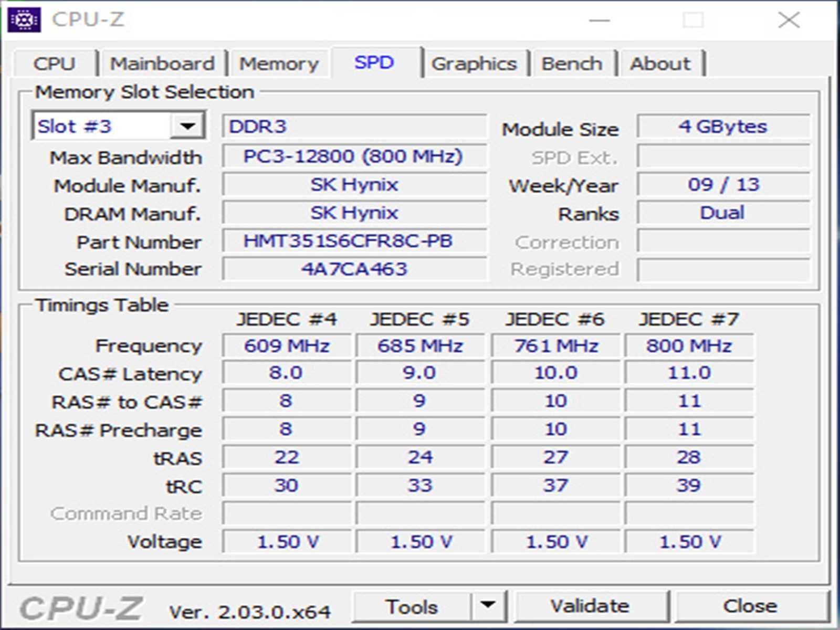
Task: Click the 800 MHz frequency cell
Action: (x=689, y=345)
